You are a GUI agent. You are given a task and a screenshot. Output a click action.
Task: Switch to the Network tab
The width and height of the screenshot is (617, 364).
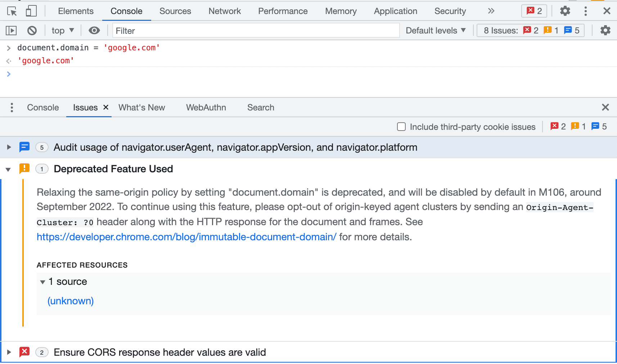click(x=224, y=11)
